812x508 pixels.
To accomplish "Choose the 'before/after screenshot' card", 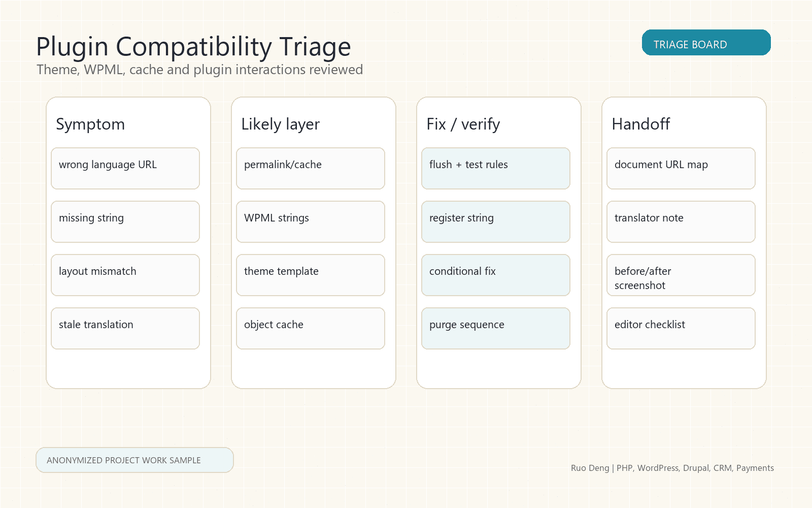I will (681, 275).
